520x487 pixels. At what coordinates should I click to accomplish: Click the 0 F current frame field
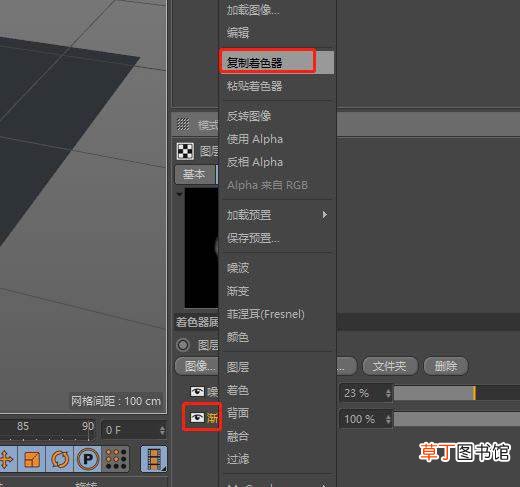[134, 430]
